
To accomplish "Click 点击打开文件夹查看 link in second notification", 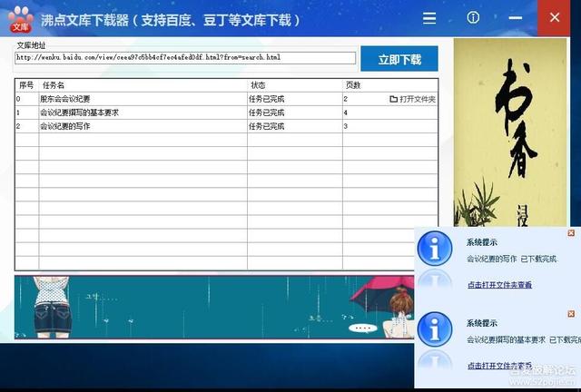I will pyautogui.click(x=499, y=366).
